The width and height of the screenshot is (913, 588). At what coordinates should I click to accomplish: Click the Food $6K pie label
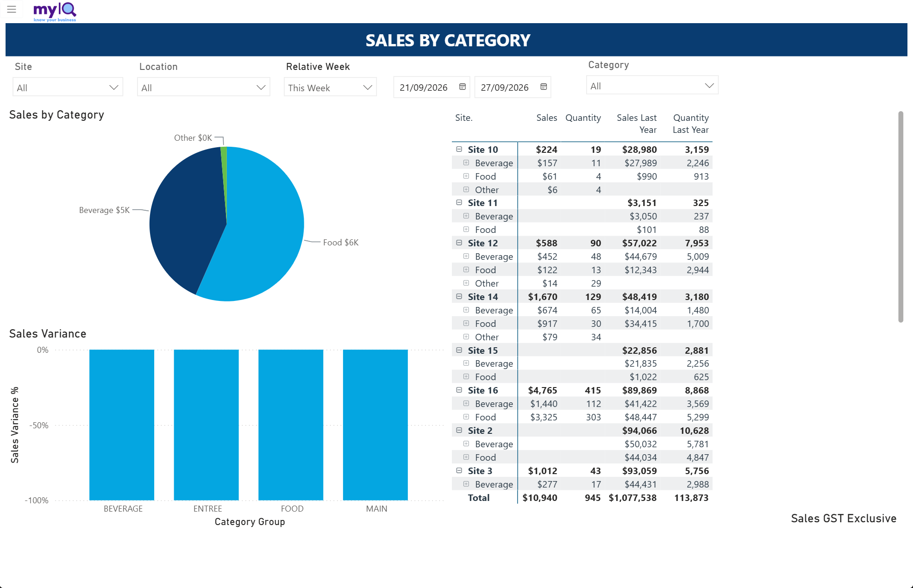[341, 243]
